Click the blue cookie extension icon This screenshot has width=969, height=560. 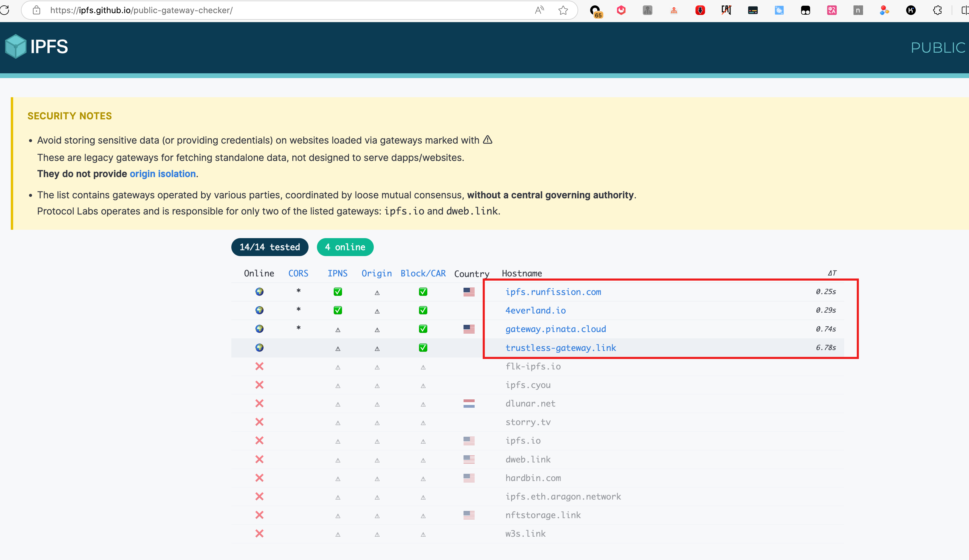[780, 10]
